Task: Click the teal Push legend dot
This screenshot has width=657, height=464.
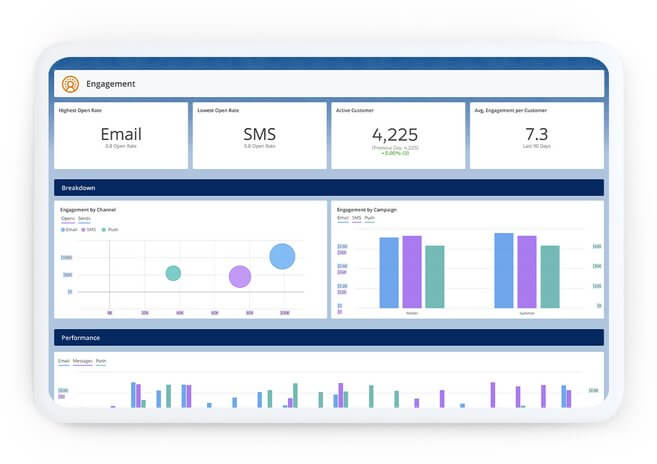Action: (104, 229)
